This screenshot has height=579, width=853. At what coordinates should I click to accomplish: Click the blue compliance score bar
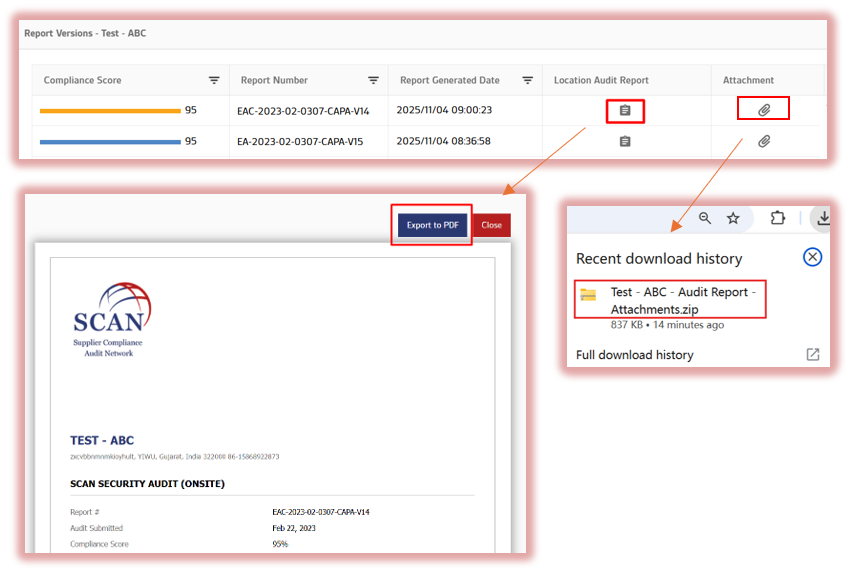pyautogui.click(x=110, y=142)
